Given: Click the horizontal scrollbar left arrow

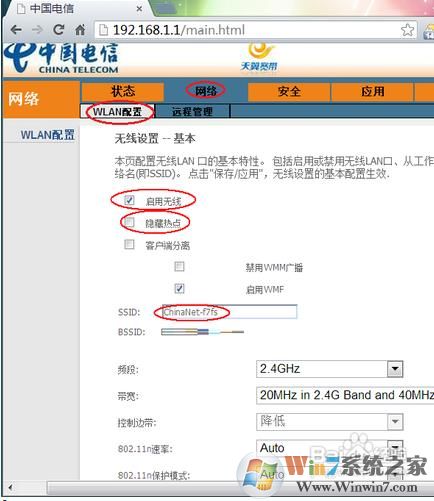Looking at the screenshot, I should tap(11, 488).
